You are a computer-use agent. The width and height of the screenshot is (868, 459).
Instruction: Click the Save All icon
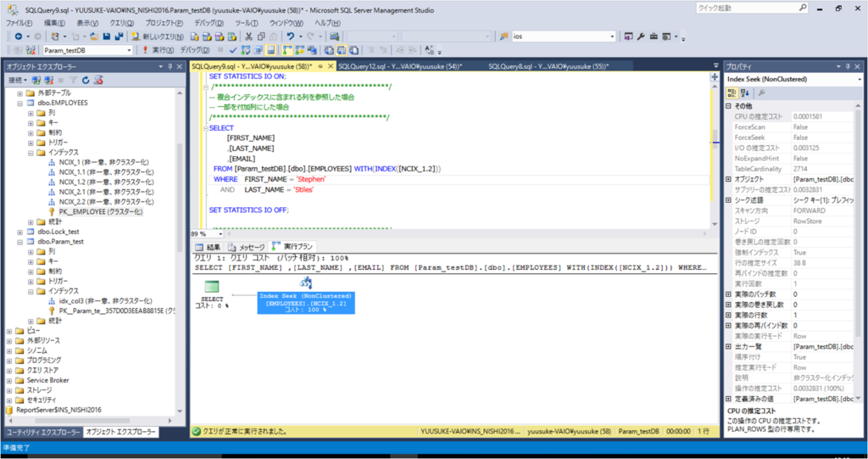(x=119, y=36)
